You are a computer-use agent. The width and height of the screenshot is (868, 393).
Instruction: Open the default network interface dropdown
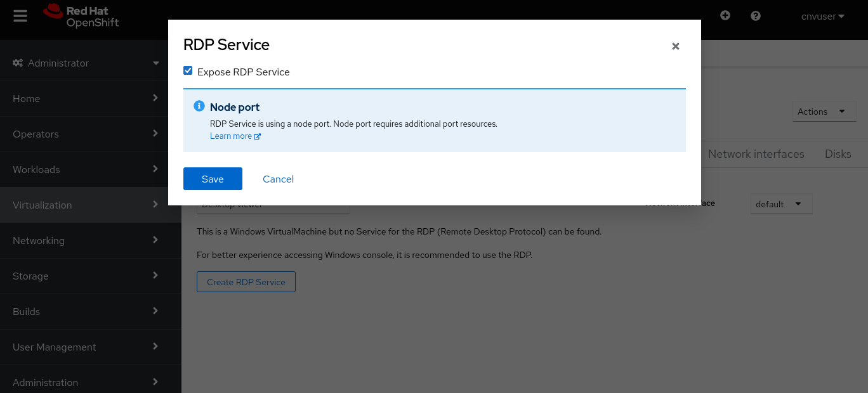(x=781, y=204)
